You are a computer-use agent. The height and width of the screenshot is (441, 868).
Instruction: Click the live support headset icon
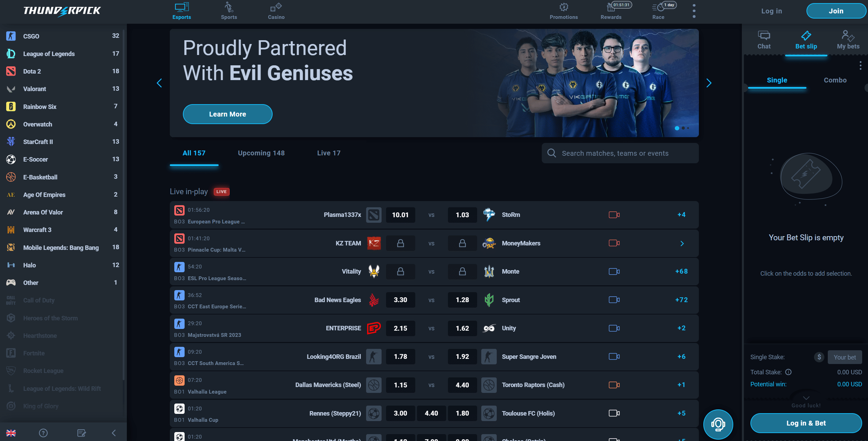pyautogui.click(x=718, y=424)
